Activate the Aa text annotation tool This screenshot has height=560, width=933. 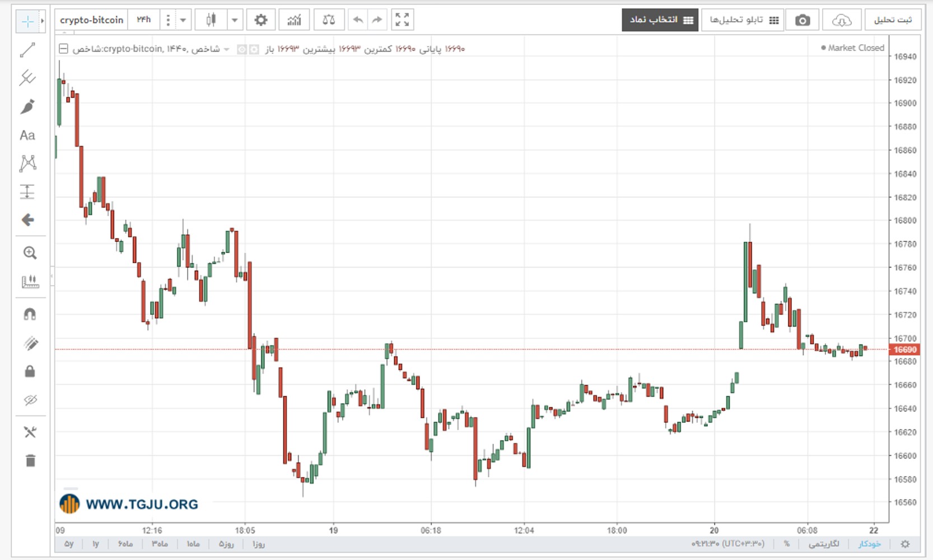(27, 135)
